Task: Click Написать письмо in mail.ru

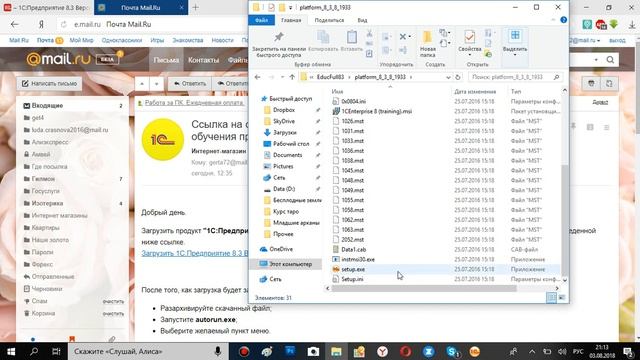Action: [49, 83]
